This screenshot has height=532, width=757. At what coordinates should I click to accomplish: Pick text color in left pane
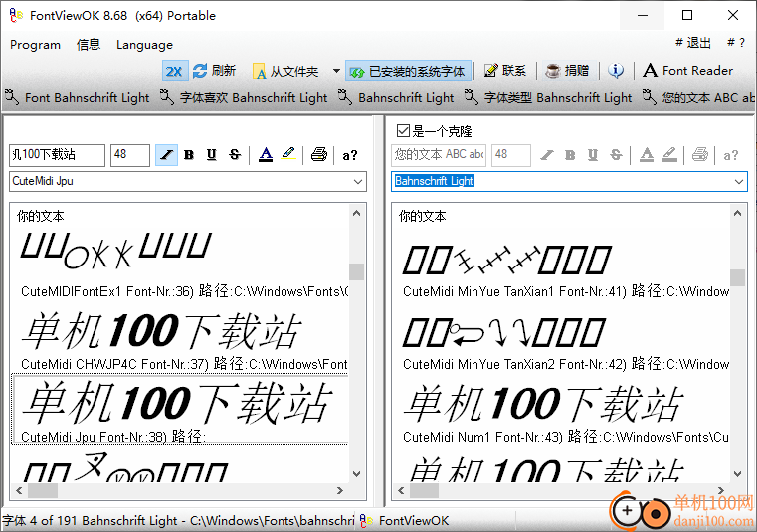click(266, 155)
